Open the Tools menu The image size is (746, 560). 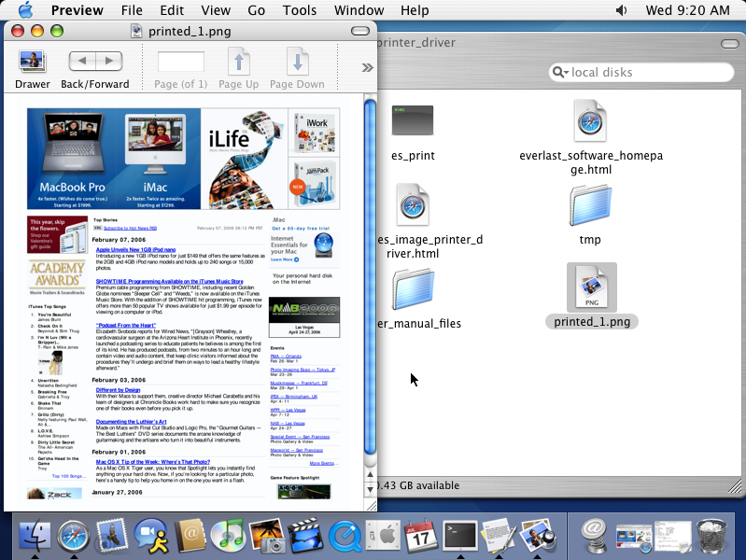coord(300,10)
